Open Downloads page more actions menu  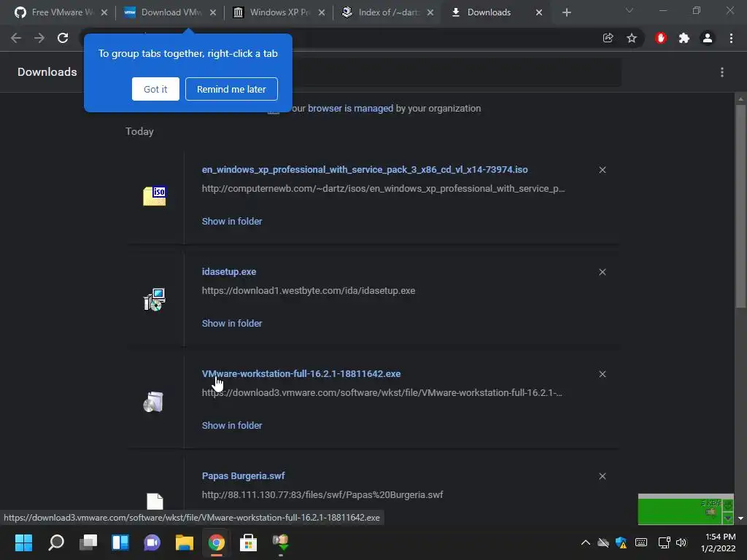(722, 72)
